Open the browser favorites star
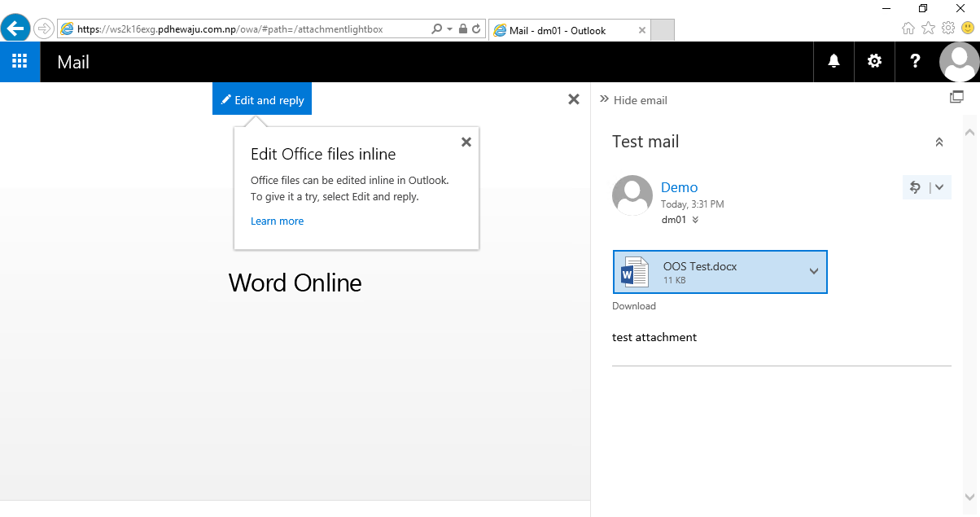This screenshot has height=517, width=980. (929, 28)
